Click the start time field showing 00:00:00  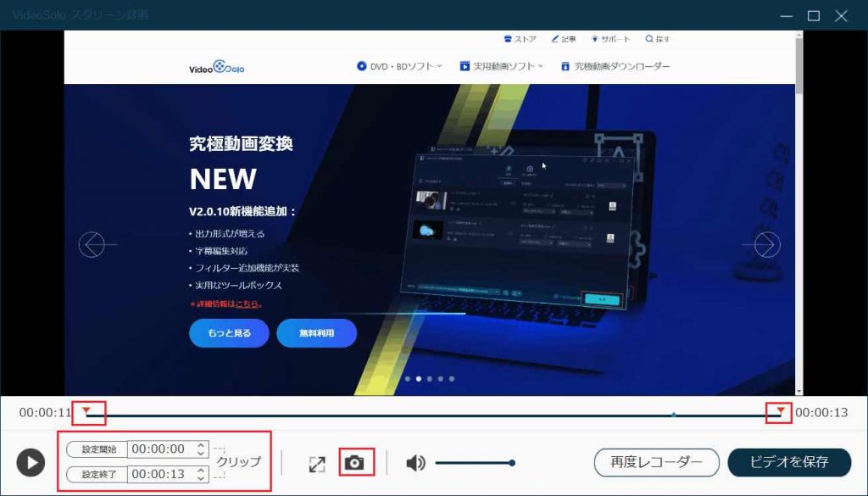pyautogui.click(x=160, y=449)
